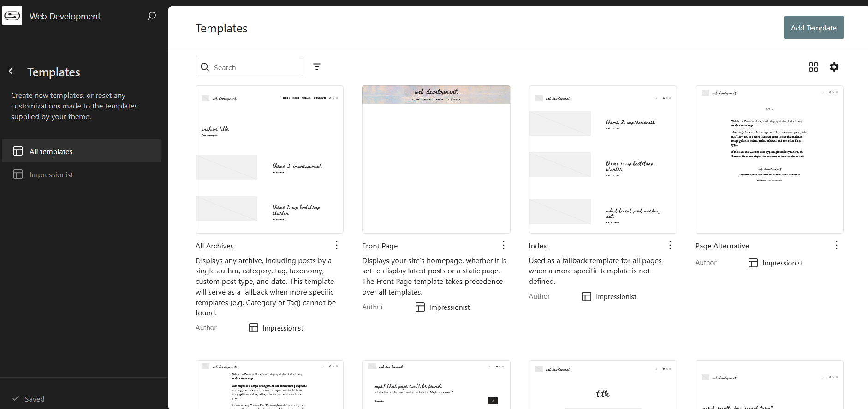This screenshot has height=409, width=868.
Task: Go back using the sidebar chevron
Action: click(x=11, y=72)
